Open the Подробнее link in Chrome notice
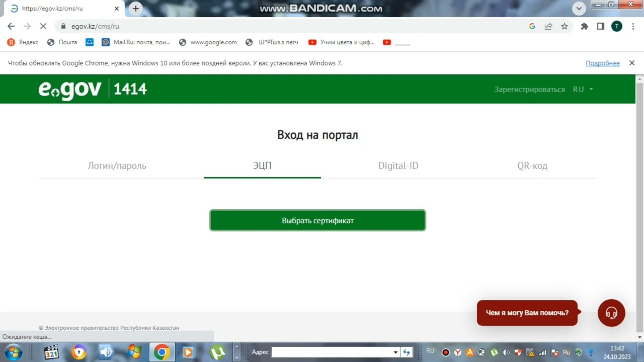Screen dimensions: 644x362 click(x=602, y=63)
